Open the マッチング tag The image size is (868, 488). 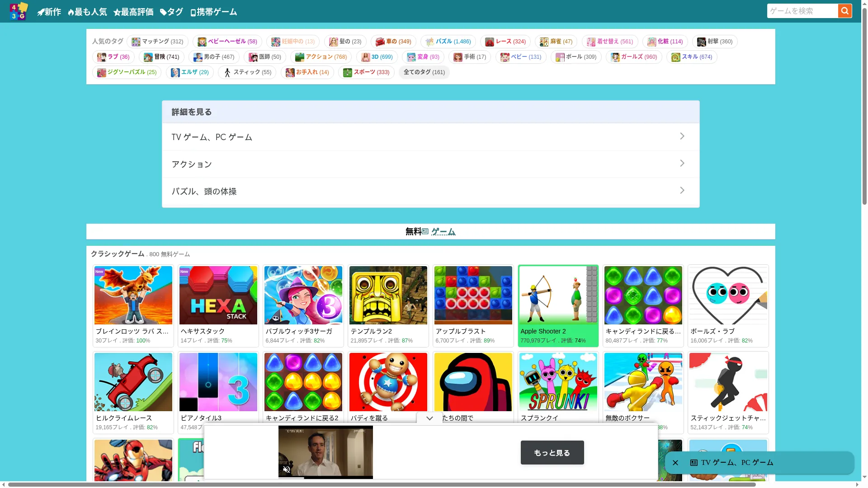157,42
